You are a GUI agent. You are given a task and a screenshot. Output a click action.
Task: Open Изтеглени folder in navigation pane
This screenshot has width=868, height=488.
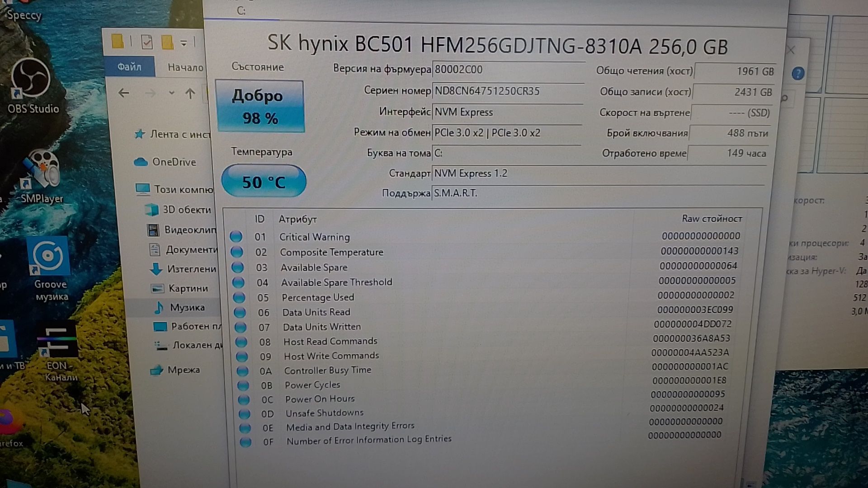(183, 269)
